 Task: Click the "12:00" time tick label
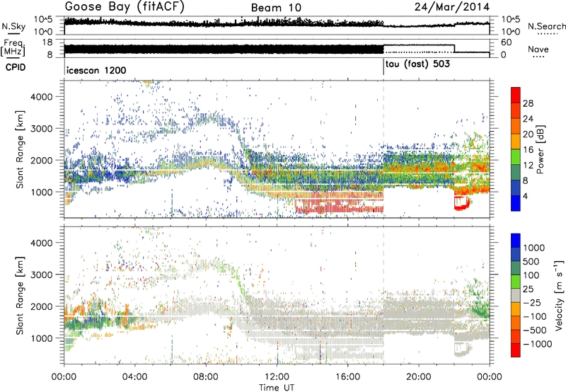coord(277,377)
